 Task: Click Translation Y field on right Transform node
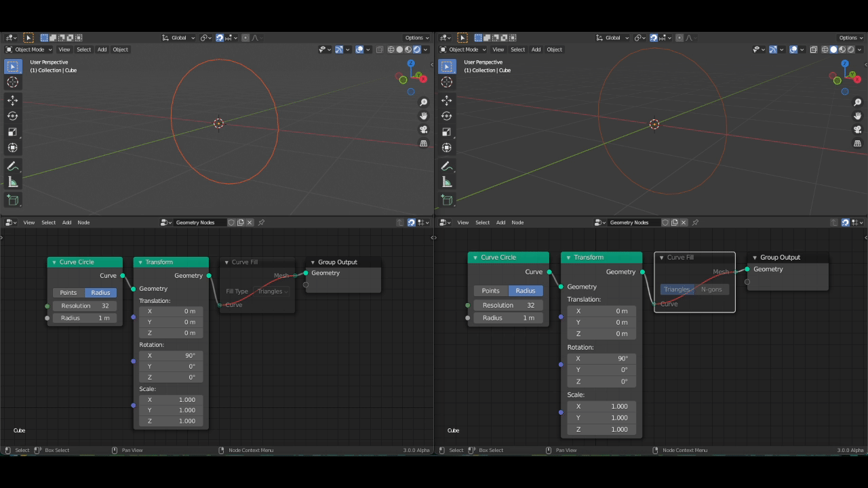(601, 323)
